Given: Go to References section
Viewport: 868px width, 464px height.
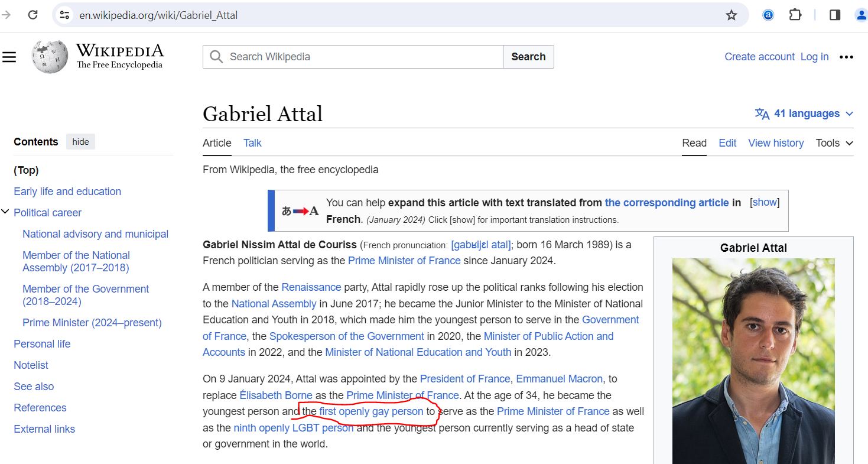Looking at the screenshot, I should [x=40, y=408].
